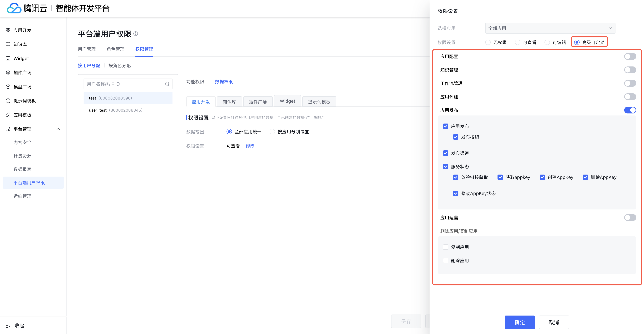Check the 复制应用 checkbox
The image size is (644, 334).
[x=445, y=247]
